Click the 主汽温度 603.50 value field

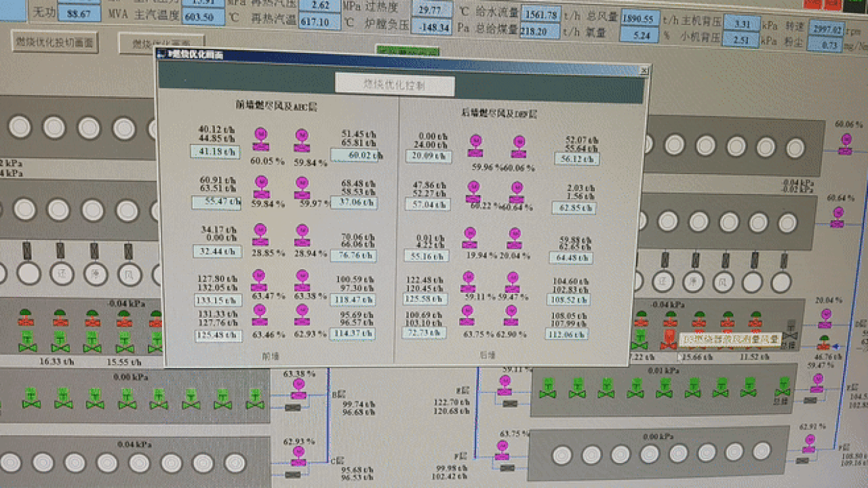tap(203, 17)
